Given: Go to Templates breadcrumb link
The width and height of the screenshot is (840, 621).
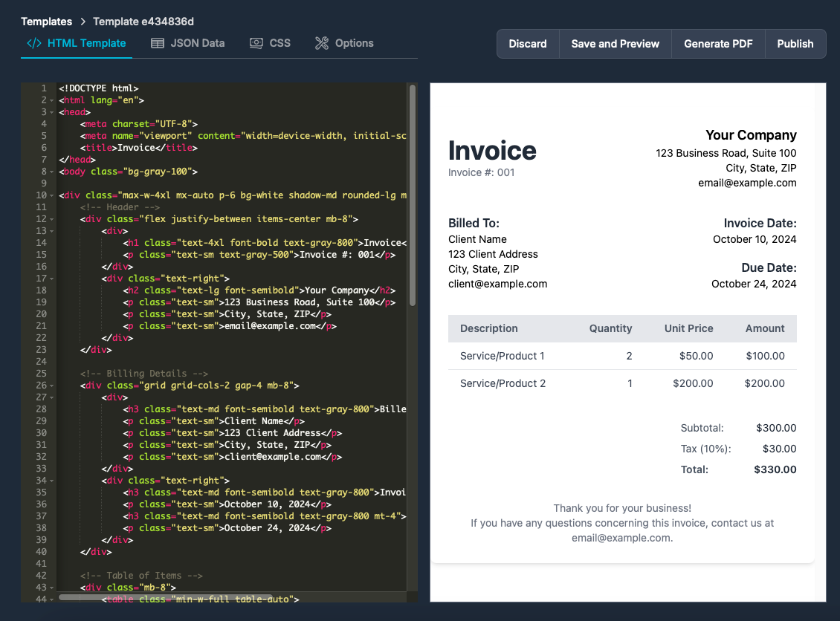Looking at the screenshot, I should click(x=47, y=22).
